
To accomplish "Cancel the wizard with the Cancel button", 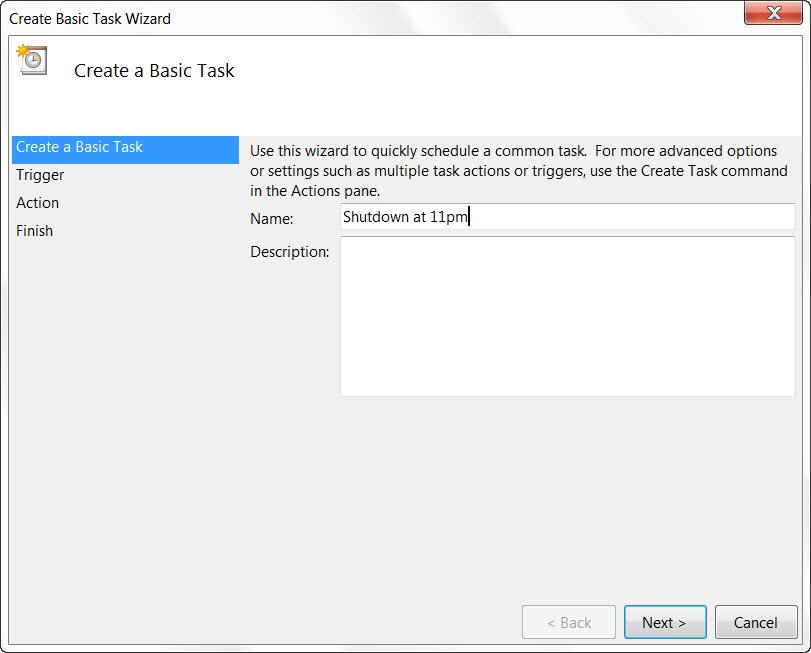I will pyautogui.click(x=755, y=622).
